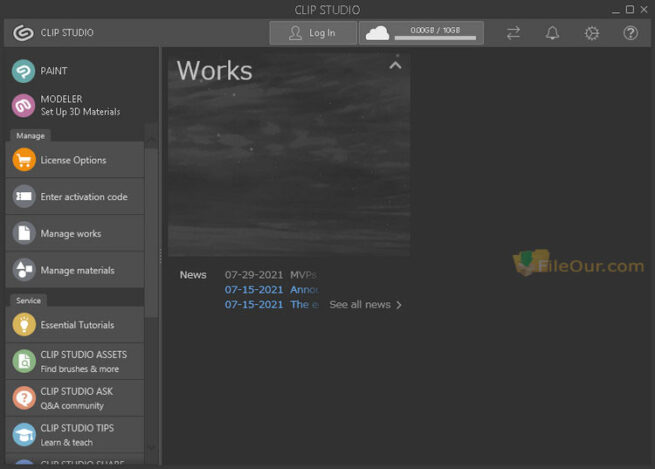Click the sync transfer arrows icon
This screenshot has height=469, width=655.
[x=513, y=33]
